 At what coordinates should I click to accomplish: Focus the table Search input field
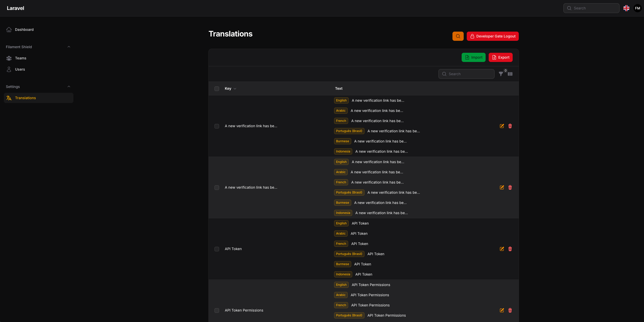click(x=469, y=74)
